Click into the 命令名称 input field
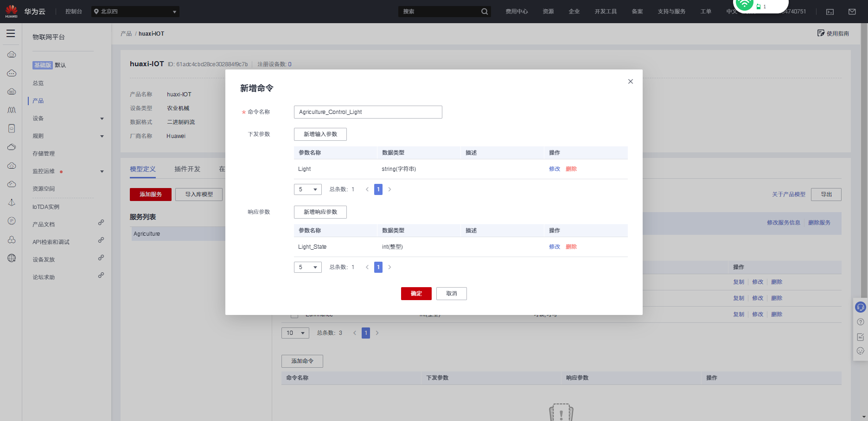The height and width of the screenshot is (421, 868). point(368,112)
